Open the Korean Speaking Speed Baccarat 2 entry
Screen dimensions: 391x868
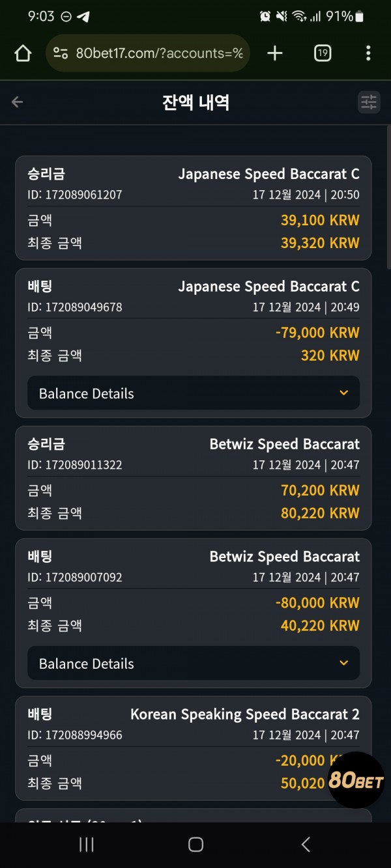click(x=194, y=748)
